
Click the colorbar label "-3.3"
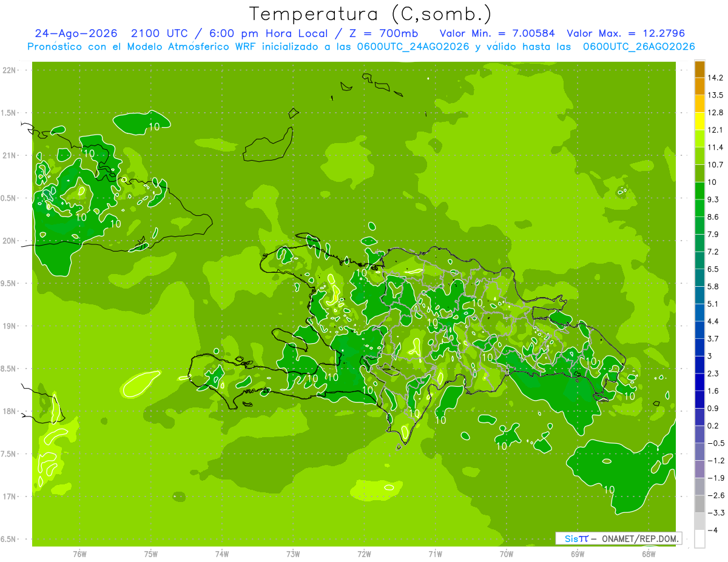click(x=715, y=513)
